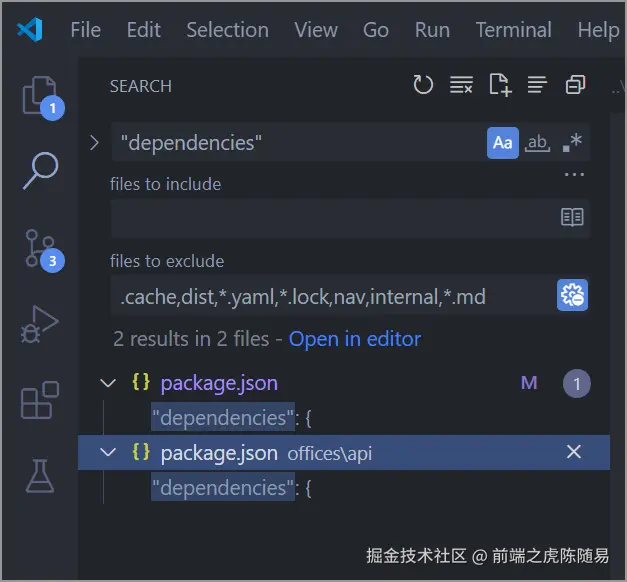This screenshot has width=627, height=582.
Task: Open the Selection menu
Action: (x=227, y=30)
